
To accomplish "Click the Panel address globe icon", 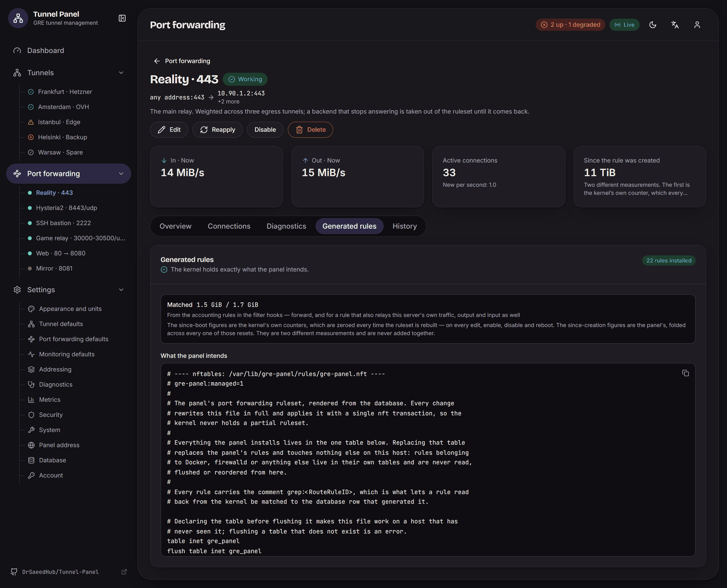I will tap(31, 445).
